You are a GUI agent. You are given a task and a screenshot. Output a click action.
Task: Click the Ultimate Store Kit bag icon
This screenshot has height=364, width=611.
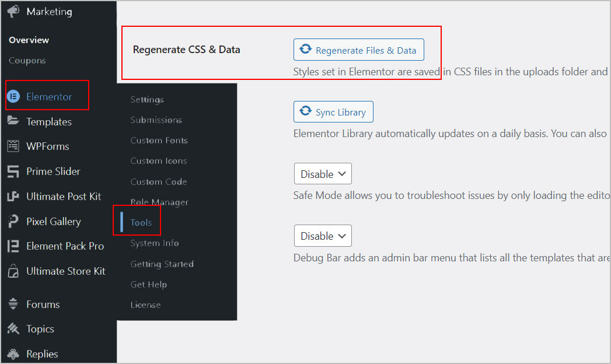[13, 271]
